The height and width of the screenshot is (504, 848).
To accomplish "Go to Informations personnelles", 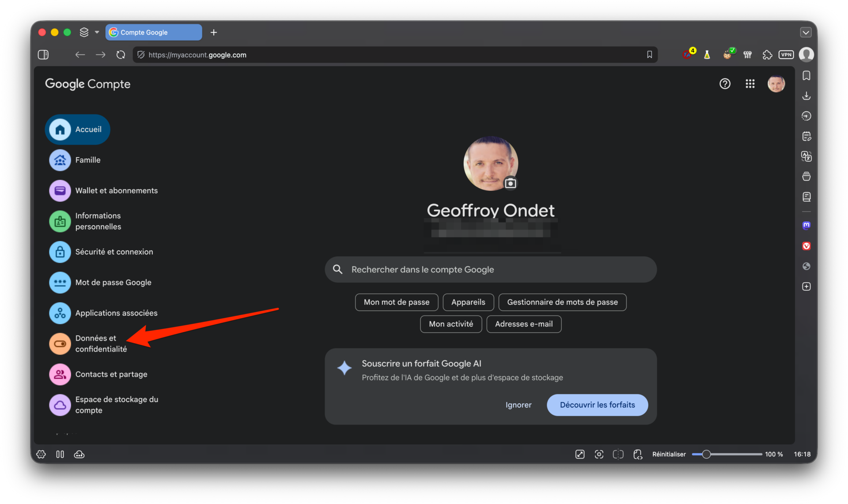I will pyautogui.click(x=85, y=221).
